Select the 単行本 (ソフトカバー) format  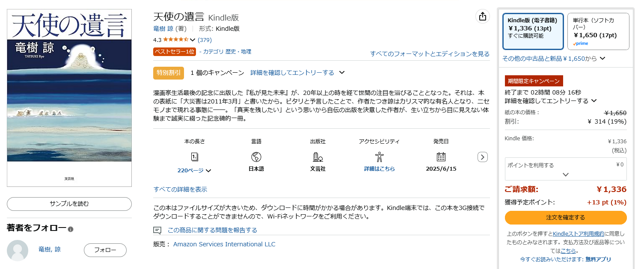[x=598, y=31]
